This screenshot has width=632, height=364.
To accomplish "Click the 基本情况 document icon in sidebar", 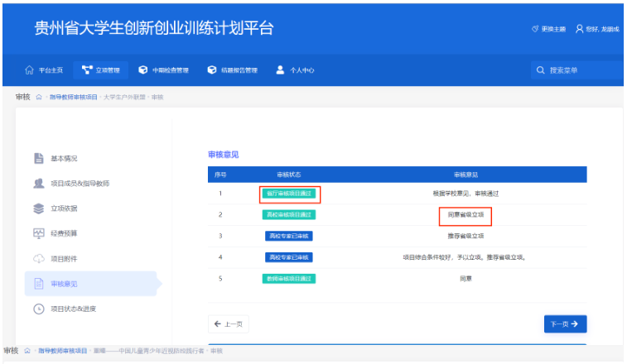I will (38, 158).
